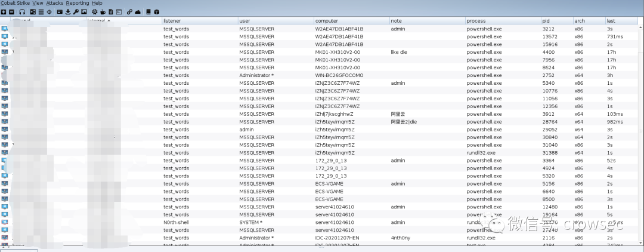Select the '52s' last value cell
The image size is (644, 252).
coord(611,160)
